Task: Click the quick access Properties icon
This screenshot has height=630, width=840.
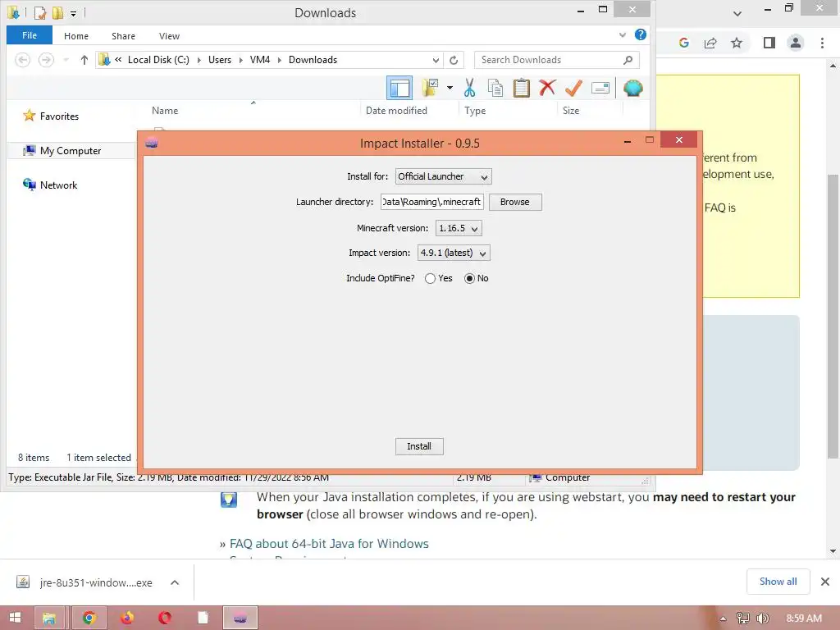Action: pos(40,12)
